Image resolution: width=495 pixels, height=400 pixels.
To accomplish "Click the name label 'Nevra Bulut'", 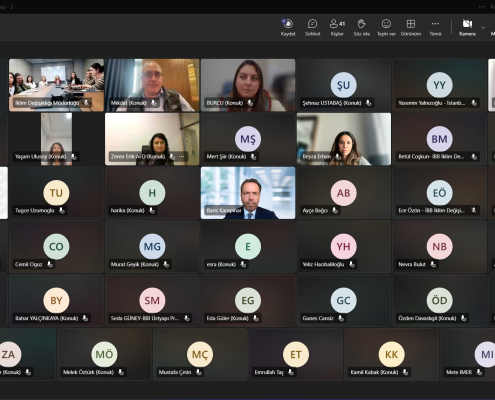I will 412,264.
